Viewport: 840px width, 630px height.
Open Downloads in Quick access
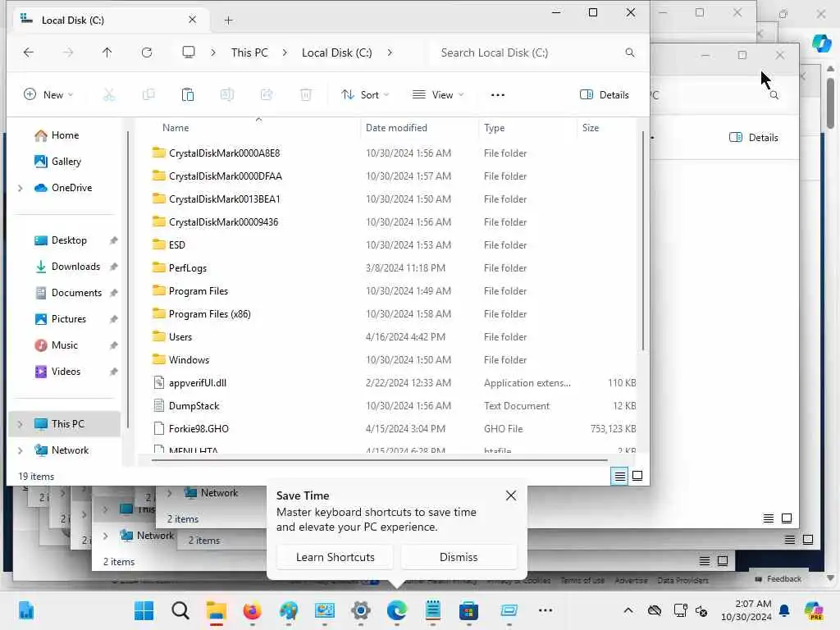[x=75, y=267]
